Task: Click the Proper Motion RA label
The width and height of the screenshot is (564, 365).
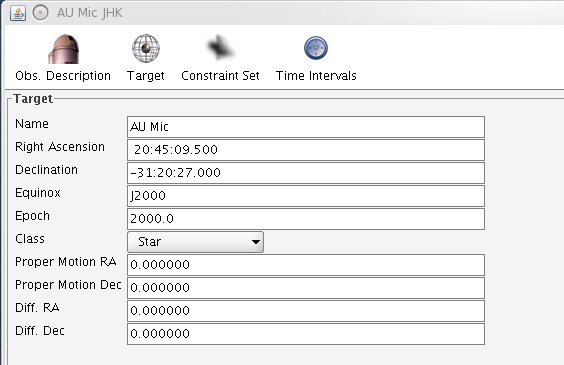Action: click(66, 262)
